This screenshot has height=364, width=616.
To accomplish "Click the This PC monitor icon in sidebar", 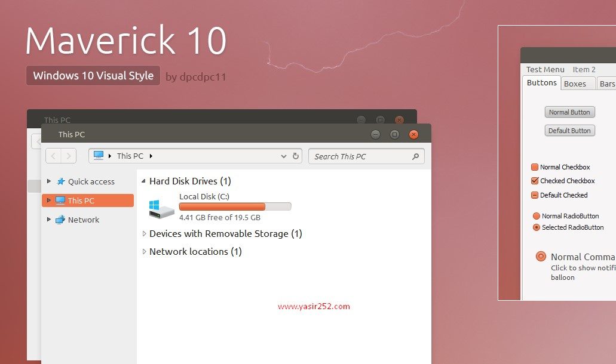I will click(x=60, y=200).
